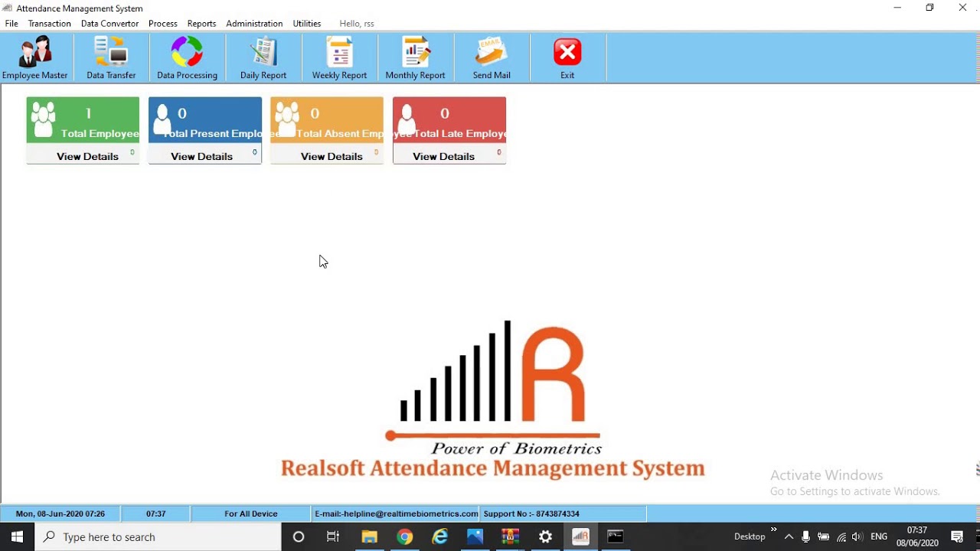Screen dimensions: 980x551
Task: Open Weekly Report from toolbar
Action: pos(339,58)
